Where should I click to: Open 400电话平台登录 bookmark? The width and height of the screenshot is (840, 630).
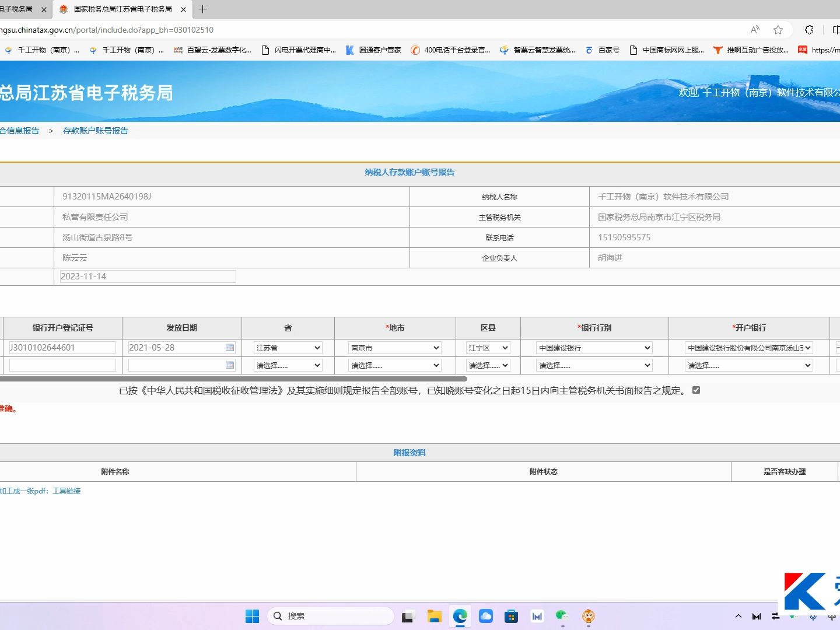450,50
